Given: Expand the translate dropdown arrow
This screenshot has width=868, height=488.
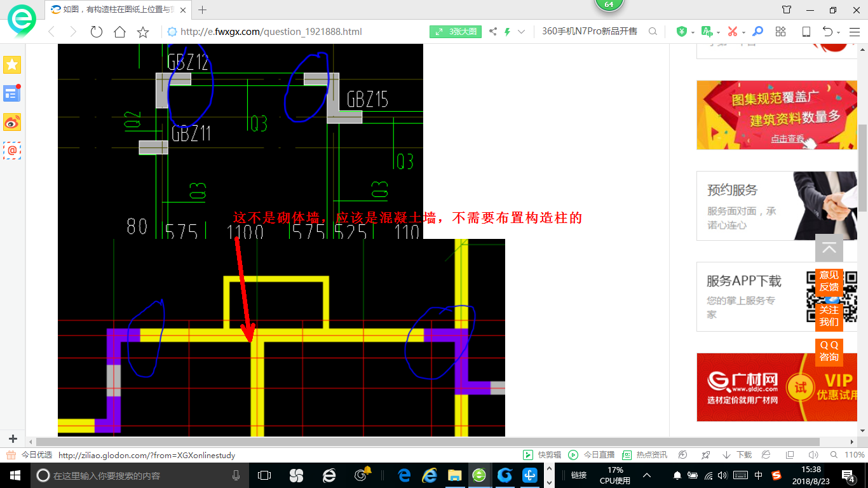Looking at the screenshot, I should [x=718, y=32].
